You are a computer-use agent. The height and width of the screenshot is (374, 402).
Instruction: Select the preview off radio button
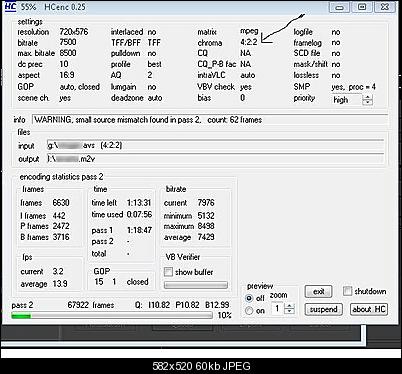click(249, 298)
